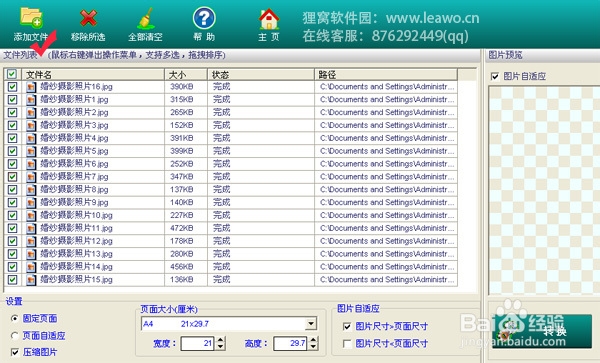The width and height of the screenshot is (600, 363).
Task: Uncheck the checkbox for 婚纱摄影照片16.jpg
Action: pyautogui.click(x=12, y=86)
